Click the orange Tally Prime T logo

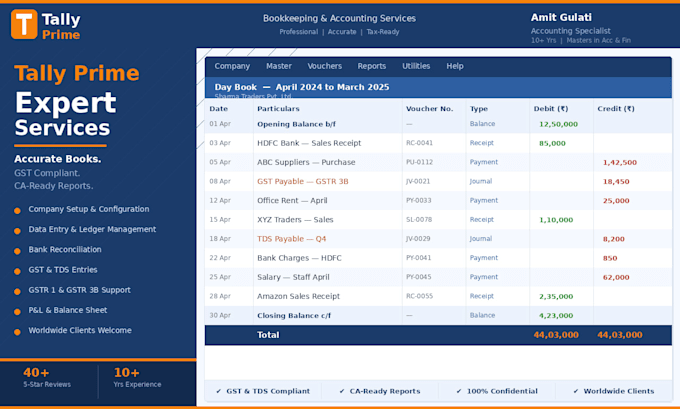pyautogui.click(x=24, y=24)
